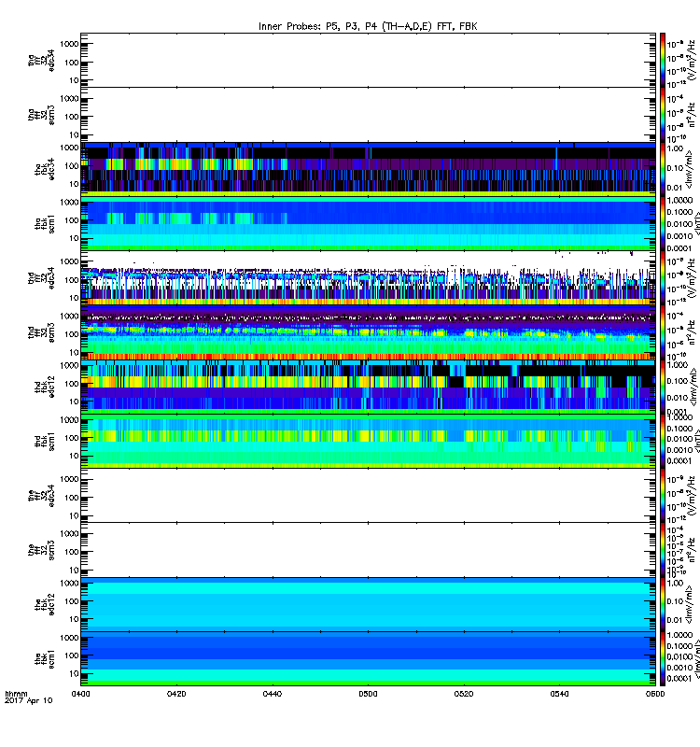Click the color bar beside the fff edc34 panel

tap(663, 496)
